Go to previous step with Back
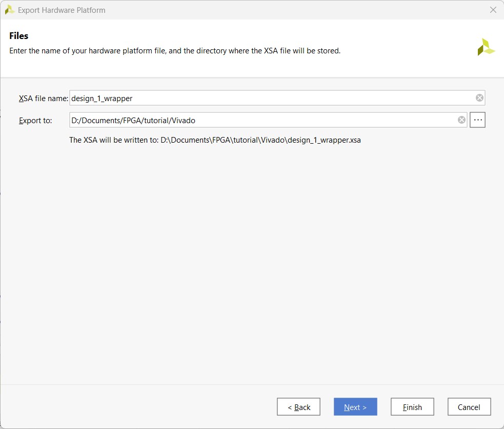Image resolution: width=504 pixels, height=429 pixels. coord(298,407)
